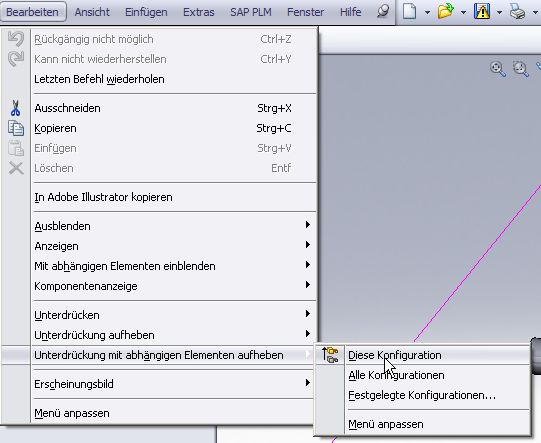Click the Zoom to fit magnifier icon

point(498,69)
